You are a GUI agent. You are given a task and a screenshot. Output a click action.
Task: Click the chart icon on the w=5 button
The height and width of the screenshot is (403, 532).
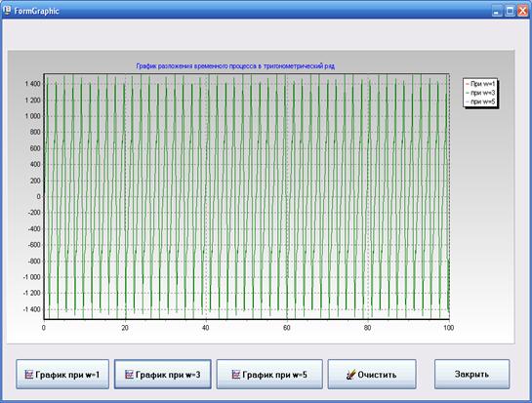pyautogui.click(x=236, y=375)
